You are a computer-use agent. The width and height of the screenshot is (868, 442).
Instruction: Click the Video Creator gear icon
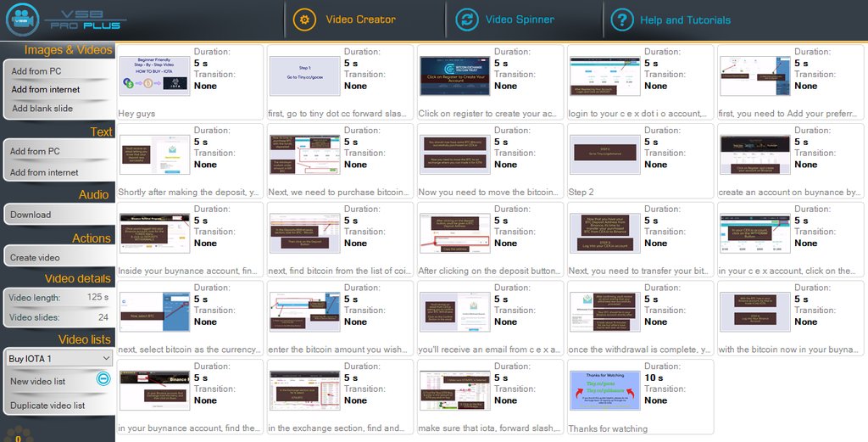(304, 20)
